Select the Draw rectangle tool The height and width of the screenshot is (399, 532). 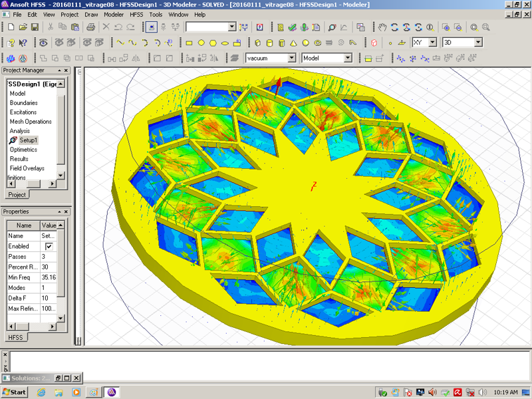click(189, 43)
